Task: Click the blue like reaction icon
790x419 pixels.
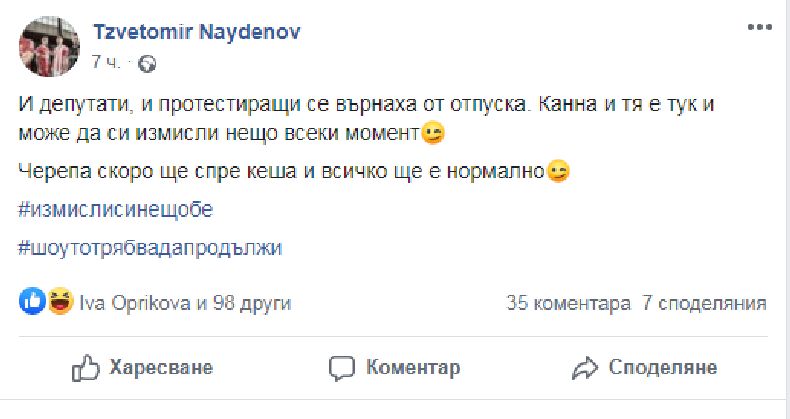Action: point(31,302)
